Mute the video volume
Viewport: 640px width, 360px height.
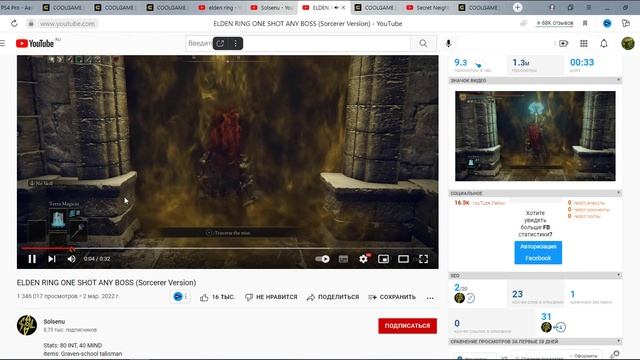tap(71, 259)
